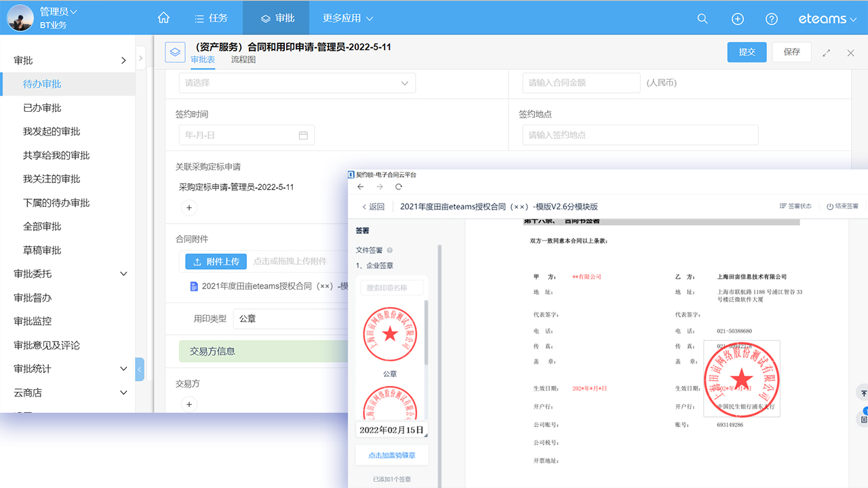Click the user avatar picture
The image size is (868, 488).
20,18
